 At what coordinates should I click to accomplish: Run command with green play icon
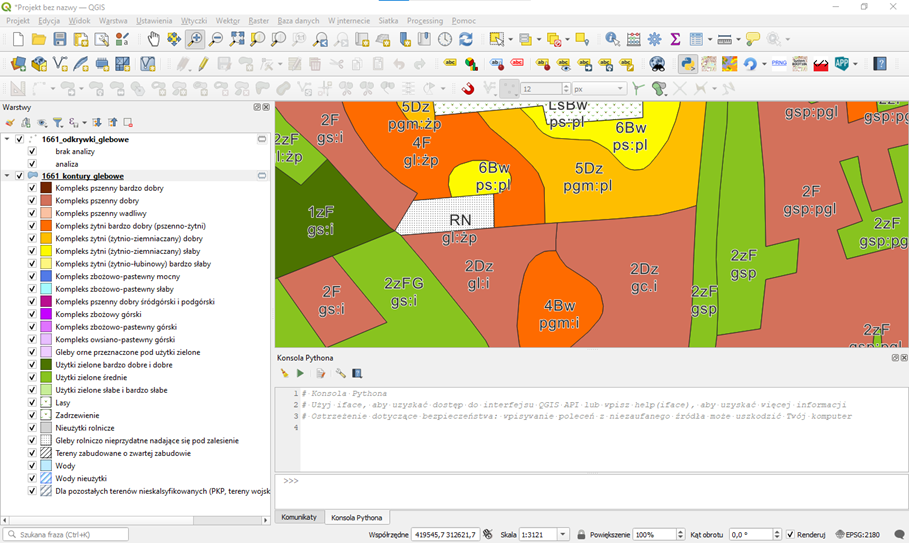(300, 373)
